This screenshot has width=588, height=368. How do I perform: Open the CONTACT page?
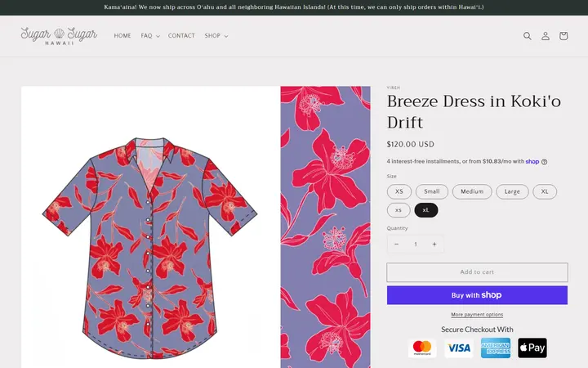(181, 36)
